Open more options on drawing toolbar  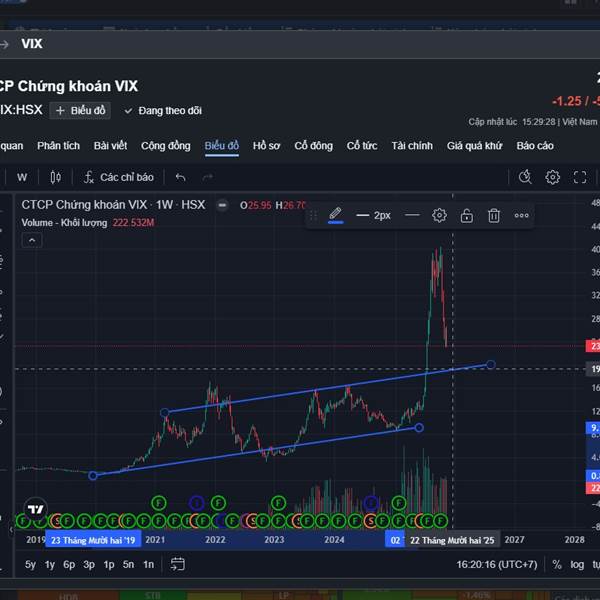coord(521,215)
